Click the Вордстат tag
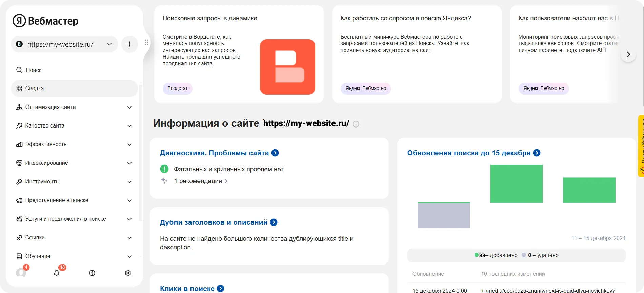The height and width of the screenshot is (293, 644). [178, 89]
